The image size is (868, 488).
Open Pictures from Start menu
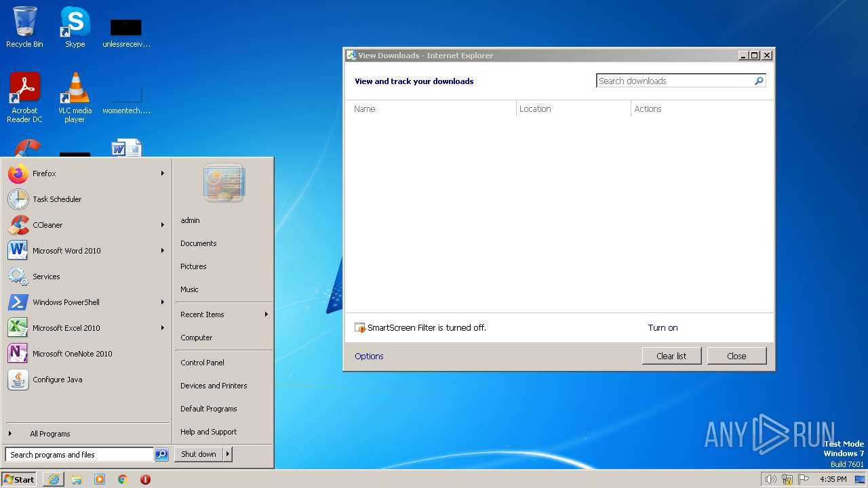click(224, 266)
